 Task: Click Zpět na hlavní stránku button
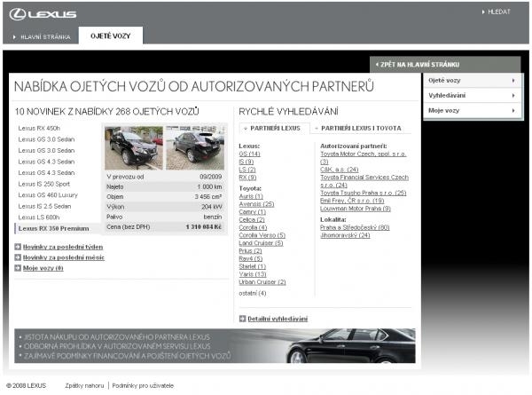point(445,64)
